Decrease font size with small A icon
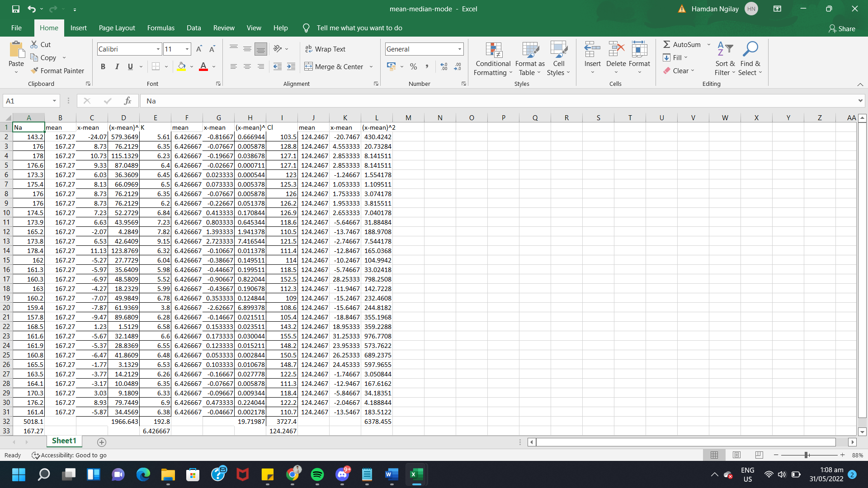This screenshot has height=488, width=868. pos(212,49)
